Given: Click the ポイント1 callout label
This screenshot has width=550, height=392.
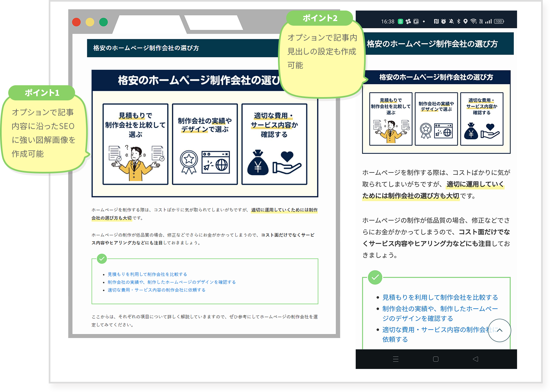Looking at the screenshot, I should [x=42, y=93].
